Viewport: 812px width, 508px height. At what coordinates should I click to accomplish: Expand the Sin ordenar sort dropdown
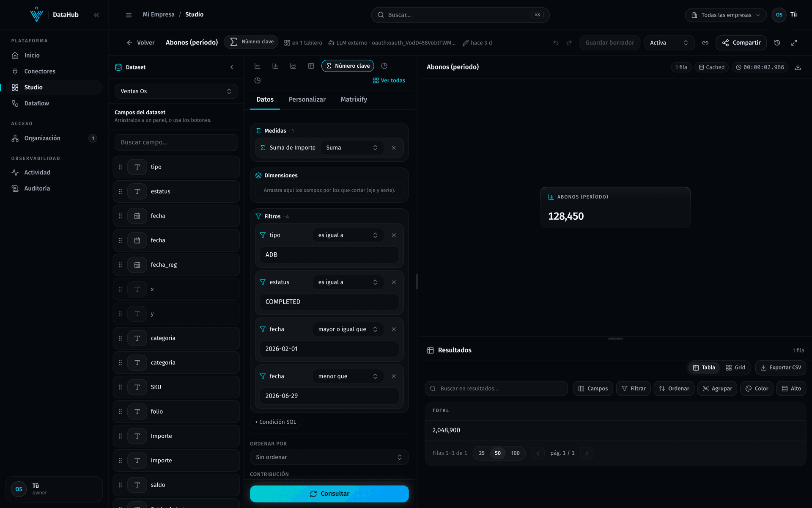(329, 457)
